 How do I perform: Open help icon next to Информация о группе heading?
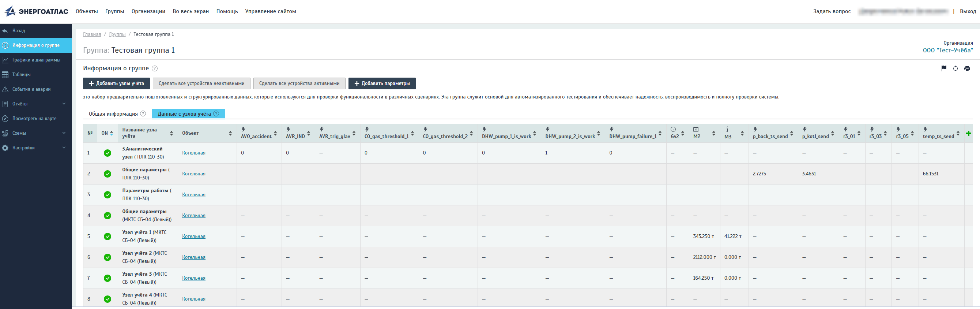point(154,68)
